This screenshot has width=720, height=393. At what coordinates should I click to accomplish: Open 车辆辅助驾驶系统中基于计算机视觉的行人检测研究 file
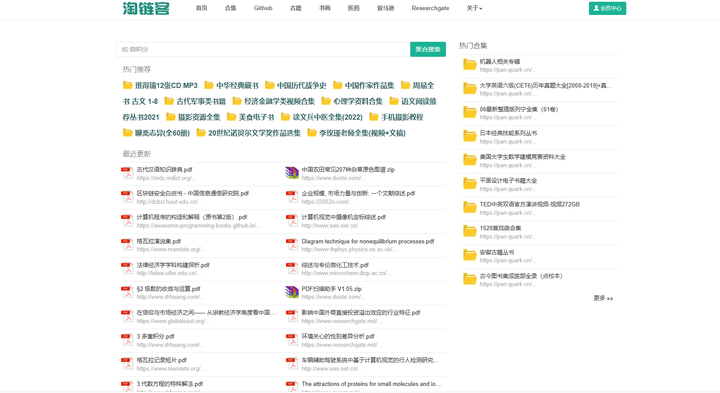(370, 360)
